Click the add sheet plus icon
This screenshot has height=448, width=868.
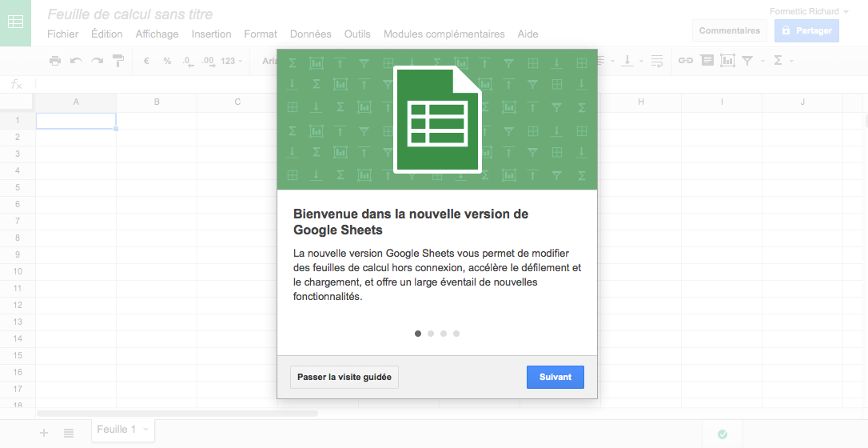point(44,433)
